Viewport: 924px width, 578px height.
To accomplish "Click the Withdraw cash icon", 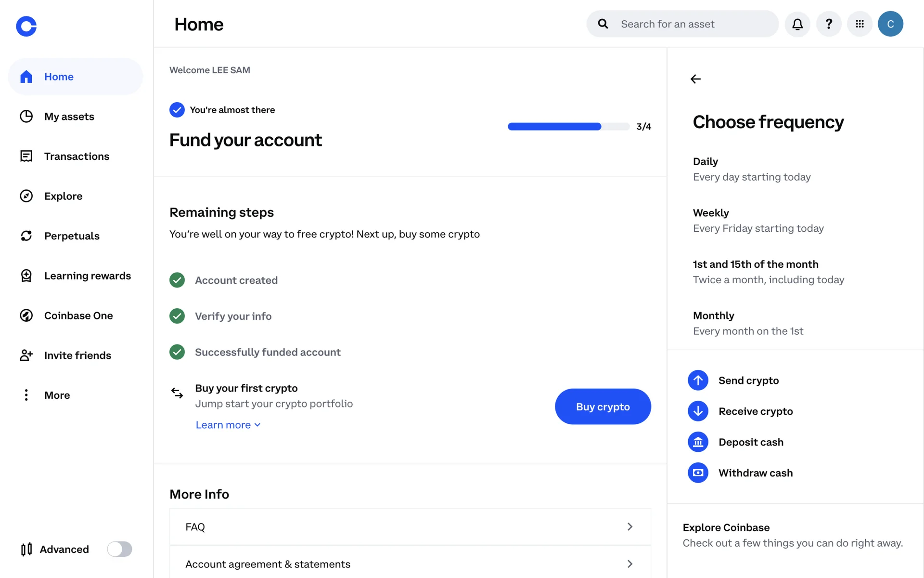I will pos(698,473).
